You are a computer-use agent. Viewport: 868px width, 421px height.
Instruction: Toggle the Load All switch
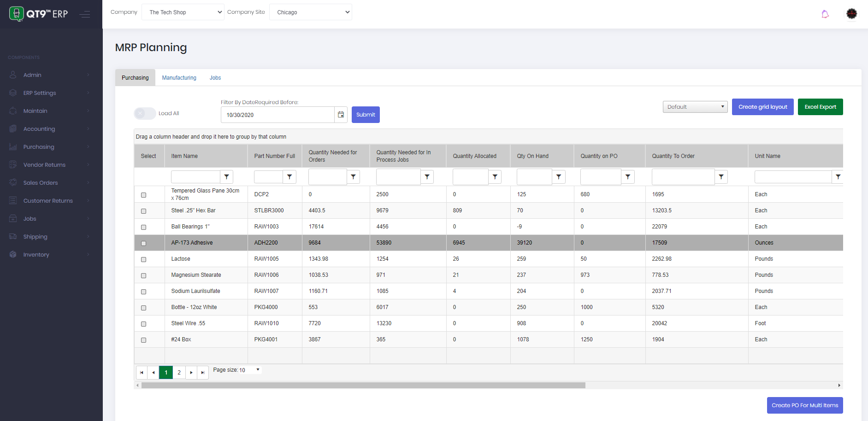(x=145, y=113)
